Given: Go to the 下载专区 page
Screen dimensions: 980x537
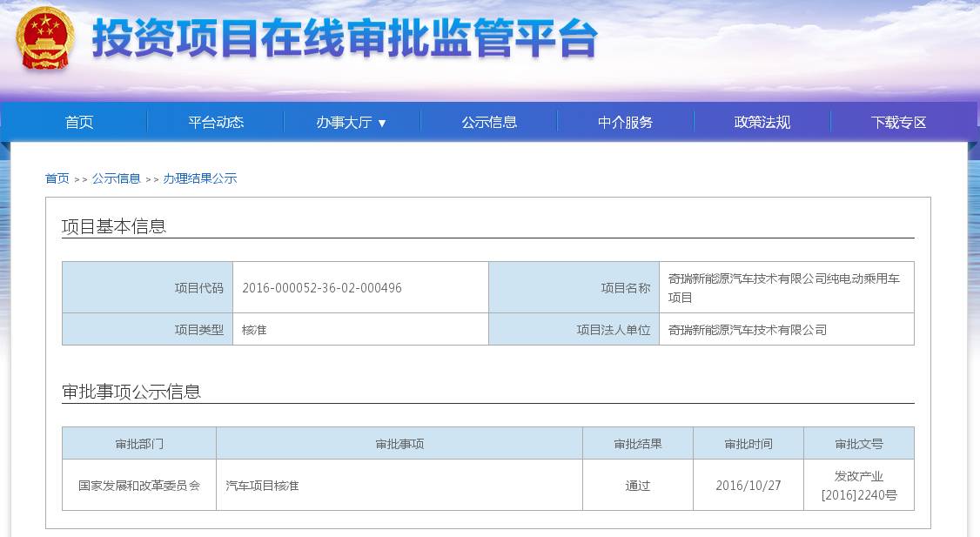Looking at the screenshot, I should 896,121.
